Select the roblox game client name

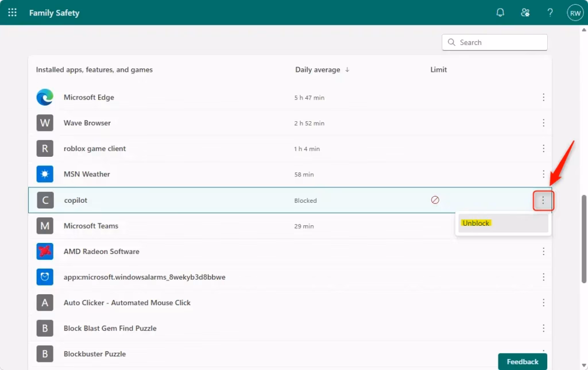point(95,149)
